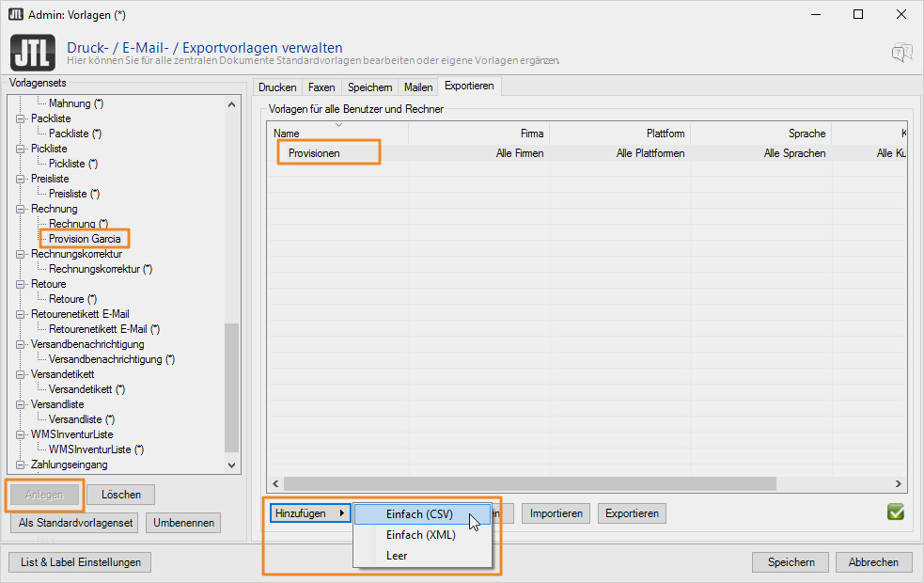Image resolution: width=924 pixels, height=583 pixels.
Task: Select Provision Garcia in the tree
Action: click(85, 239)
